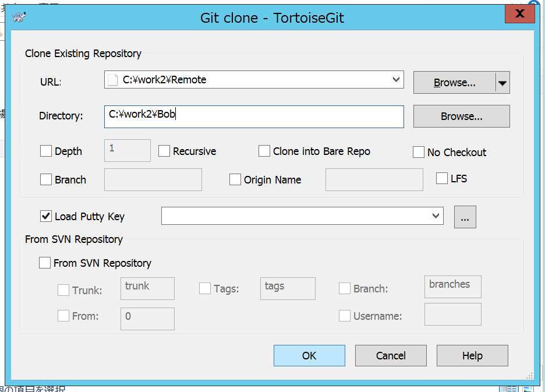Cancel the Git clone dialog

[x=391, y=355]
